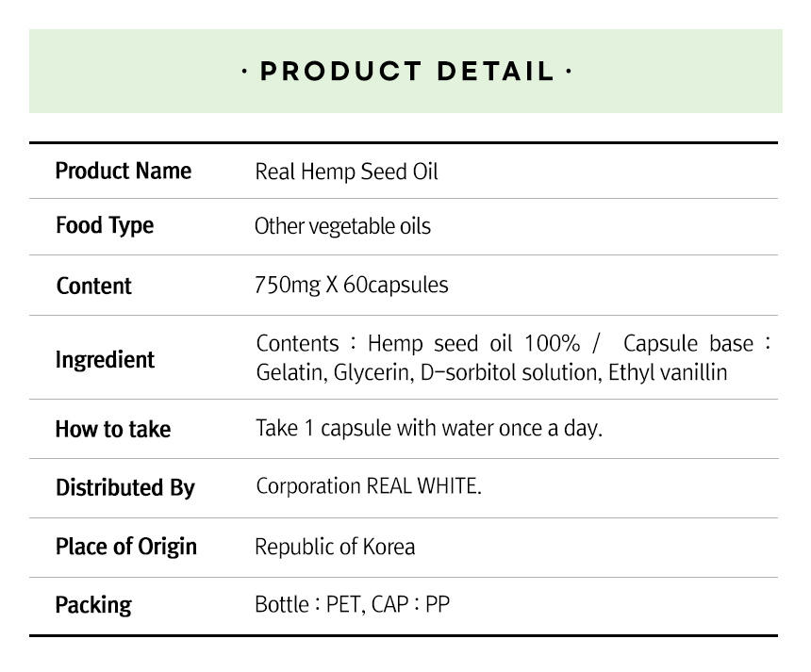The image size is (811, 672).
Task: Click the PRODUCT DETAIL header banner
Action: 405,72
